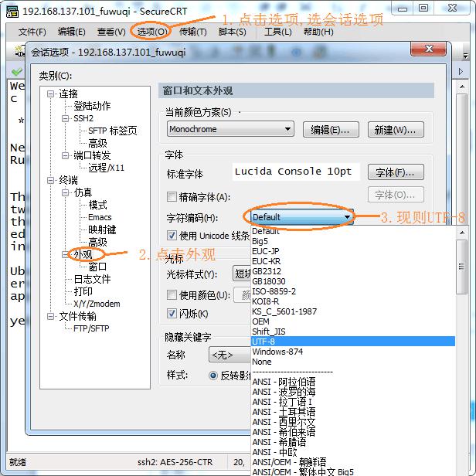Click the 编辑(E)... color scheme button

[x=331, y=130]
